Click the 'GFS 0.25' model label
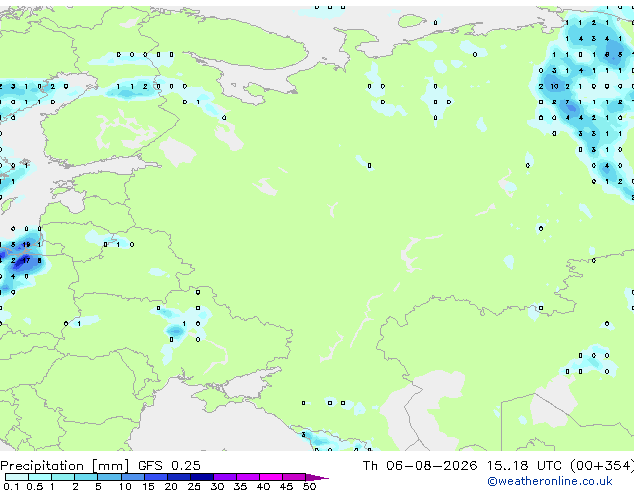The height and width of the screenshot is (490, 634). click(x=169, y=466)
